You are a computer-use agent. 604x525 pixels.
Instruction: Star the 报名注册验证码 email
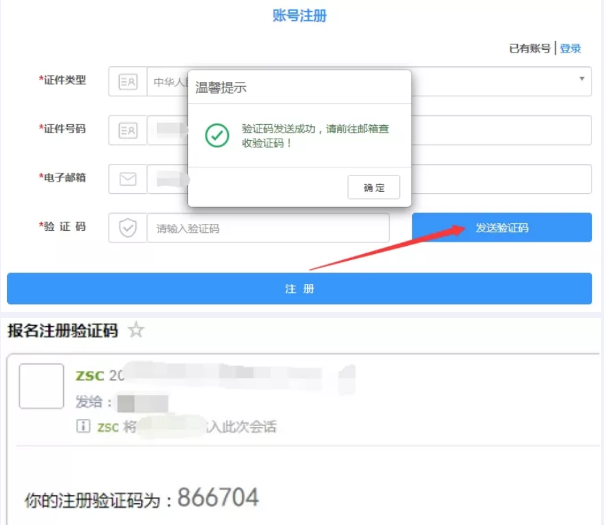(x=136, y=330)
